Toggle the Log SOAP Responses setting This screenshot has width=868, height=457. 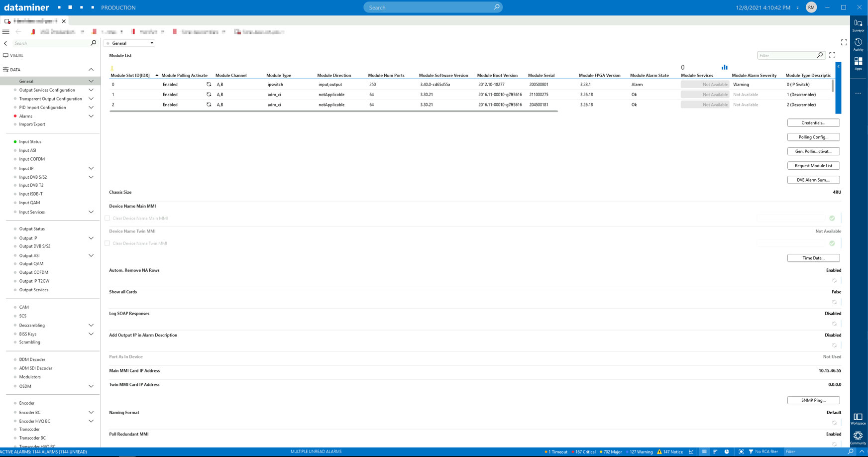tap(834, 324)
